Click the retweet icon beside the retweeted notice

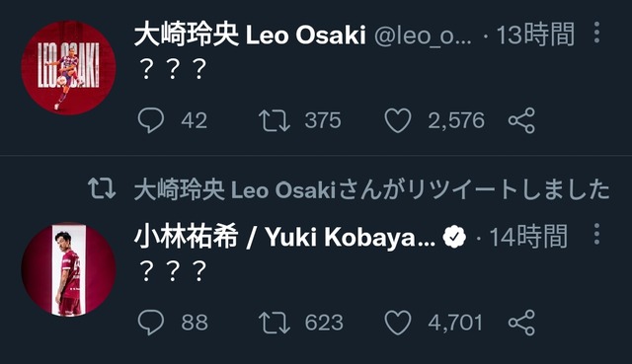(102, 188)
